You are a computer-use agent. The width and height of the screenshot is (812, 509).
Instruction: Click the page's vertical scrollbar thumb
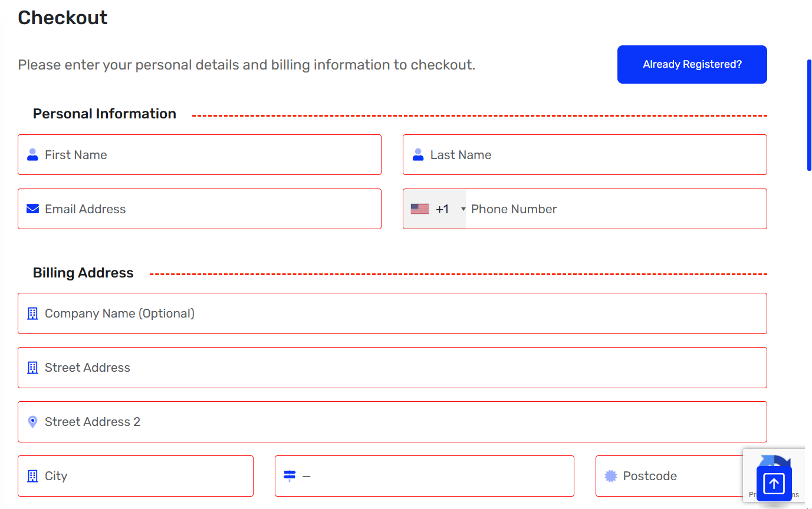pyautogui.click(x=809, y=115)
